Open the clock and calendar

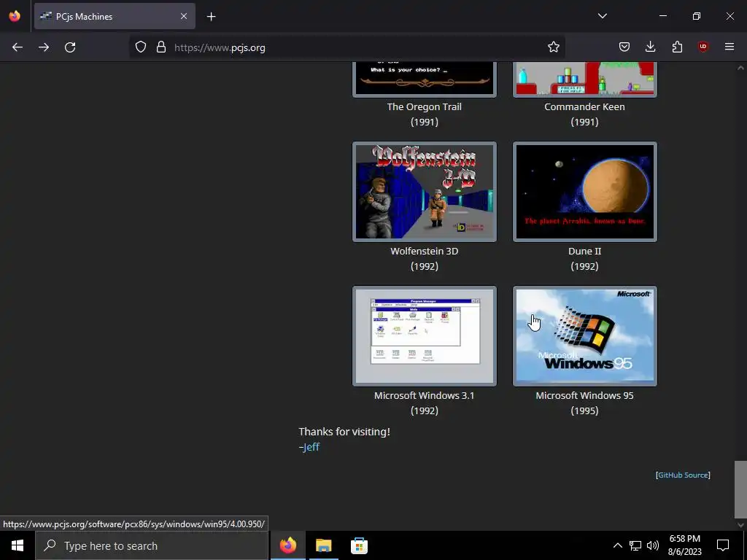[684, 545]
